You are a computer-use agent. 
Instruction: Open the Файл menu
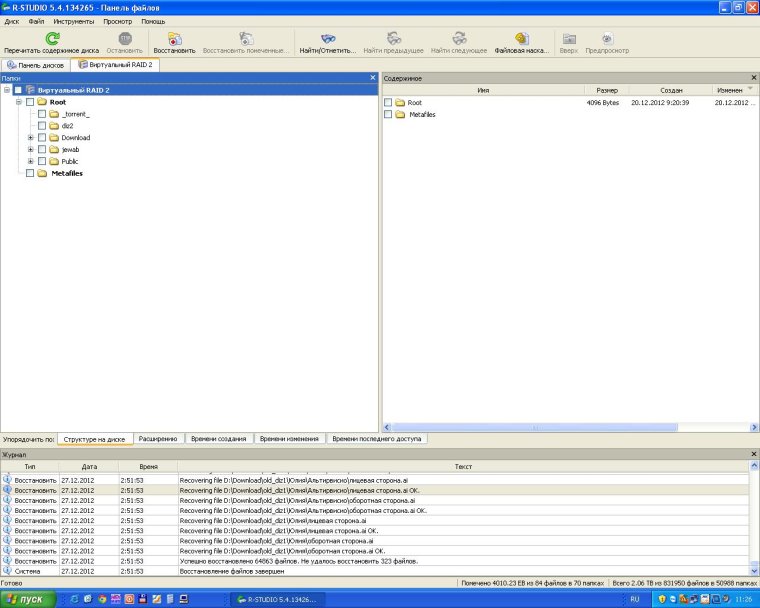[x=36, y=21]
